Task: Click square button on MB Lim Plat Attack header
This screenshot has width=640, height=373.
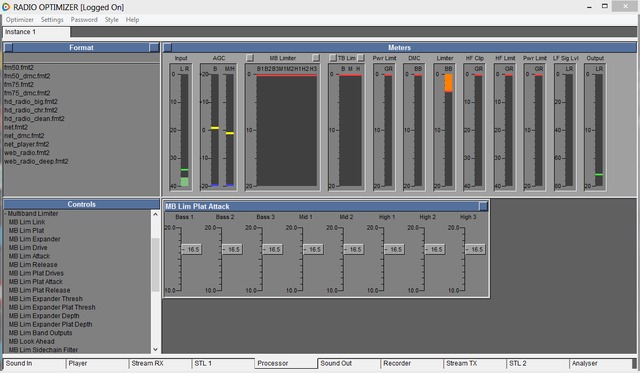Action: (483, 206)
